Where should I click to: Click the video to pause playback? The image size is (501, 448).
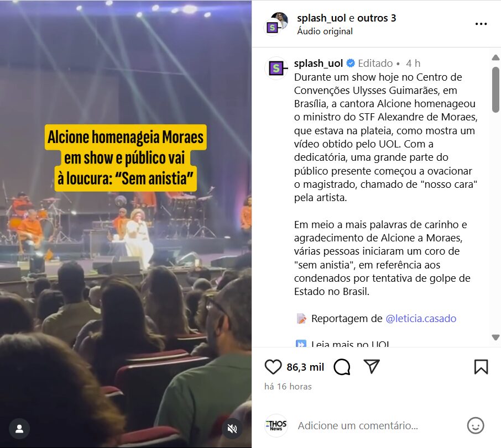(126, 255)
